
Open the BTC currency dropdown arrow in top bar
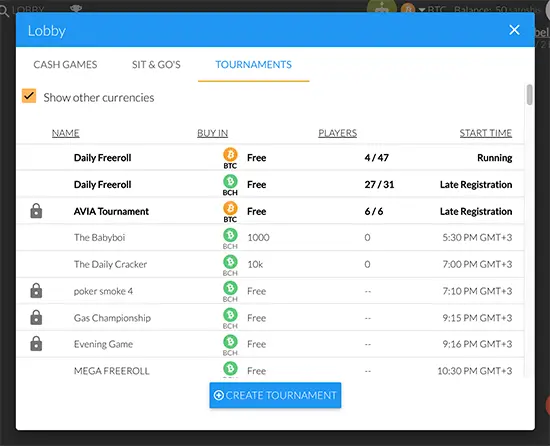coord(422,9)
